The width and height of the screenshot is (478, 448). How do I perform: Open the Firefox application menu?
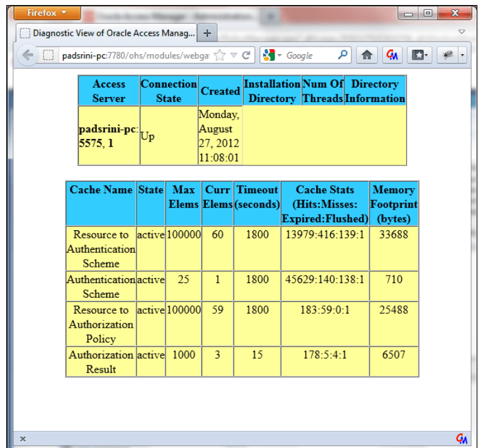tap(47, 13)
